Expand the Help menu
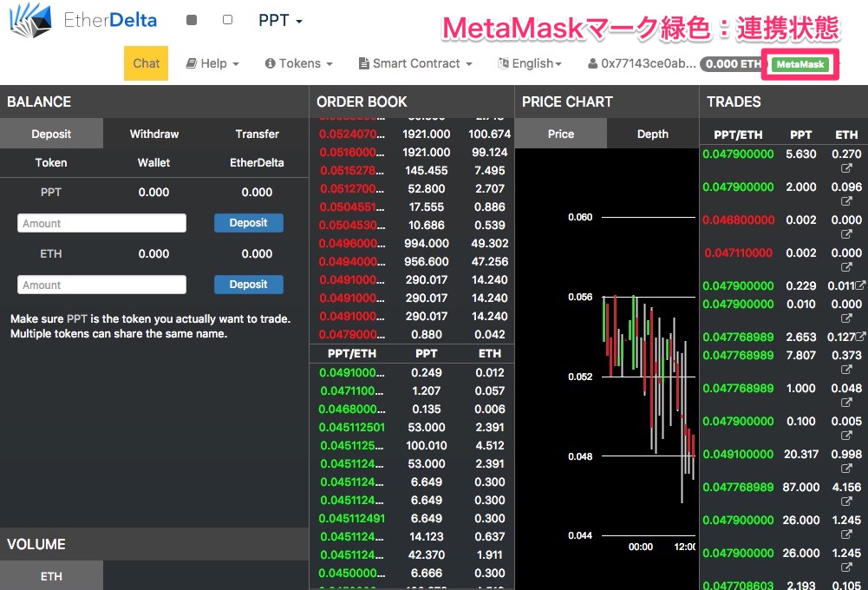Viewport: 868px width, 590px height. [x=212, y=63]
